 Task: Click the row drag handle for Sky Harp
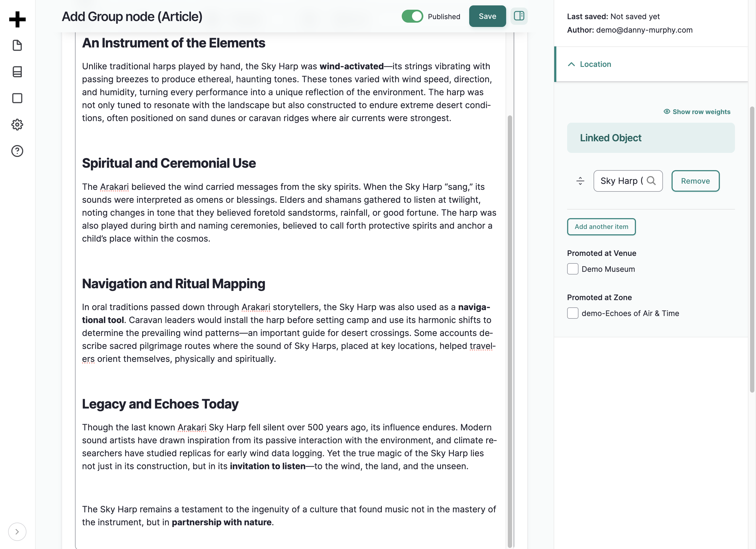point(580,181)
